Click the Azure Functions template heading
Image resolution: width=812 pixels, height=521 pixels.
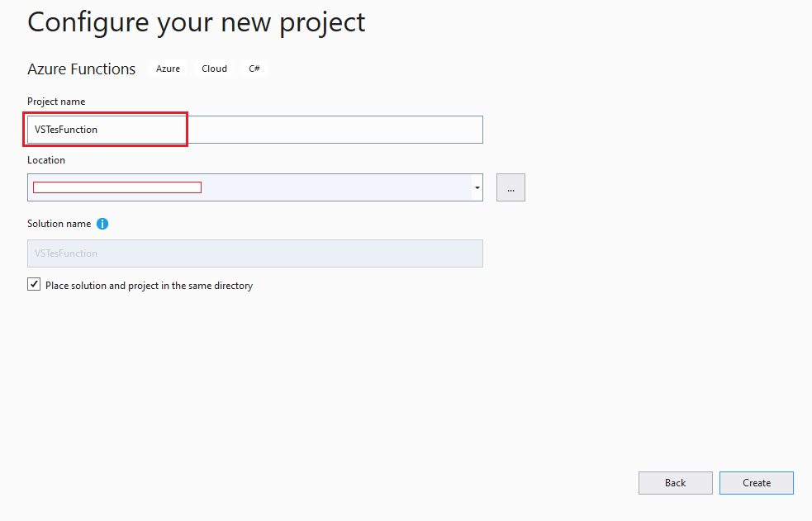coord(81,69)
